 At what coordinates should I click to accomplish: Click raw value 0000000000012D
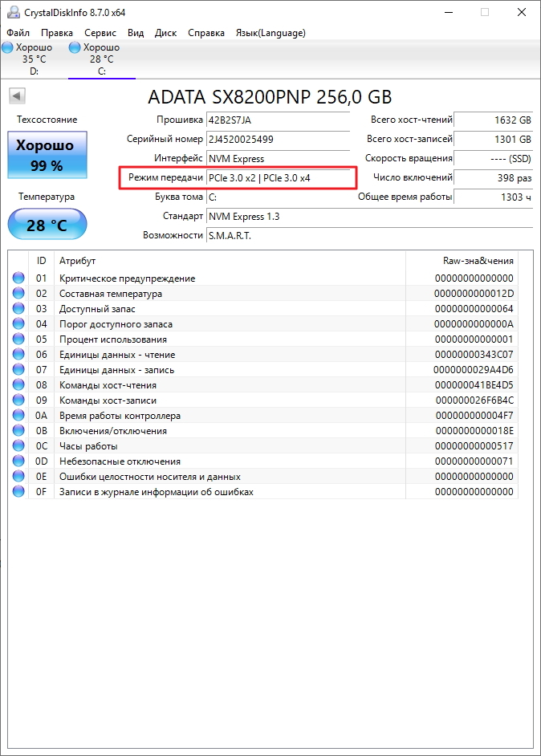click(x=474, y=294)
